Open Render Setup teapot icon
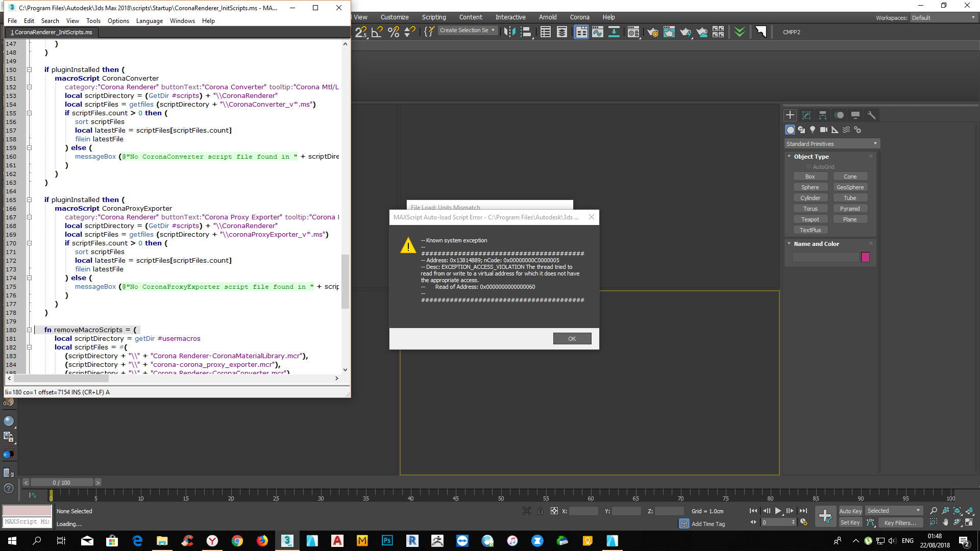 (x=653, y=32)
